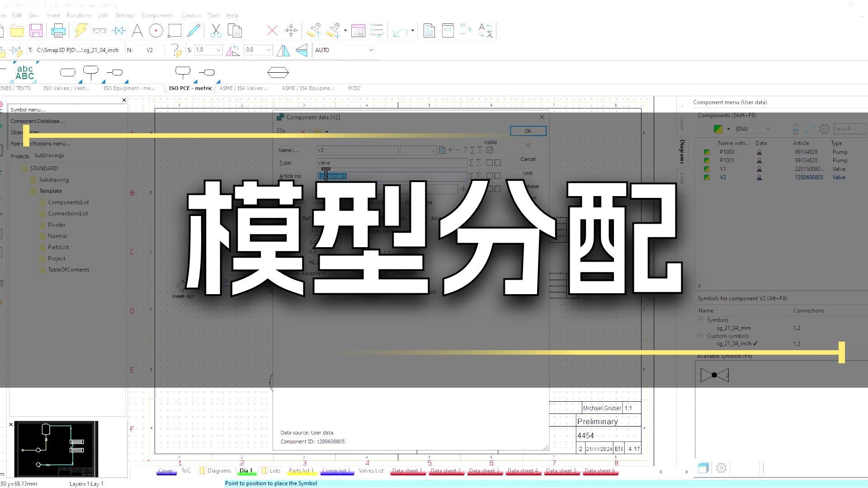Viewport: 868px width, 488px height.
Task: Select the valve symbol in Available symbols
Action: click(x=714, y=375)
